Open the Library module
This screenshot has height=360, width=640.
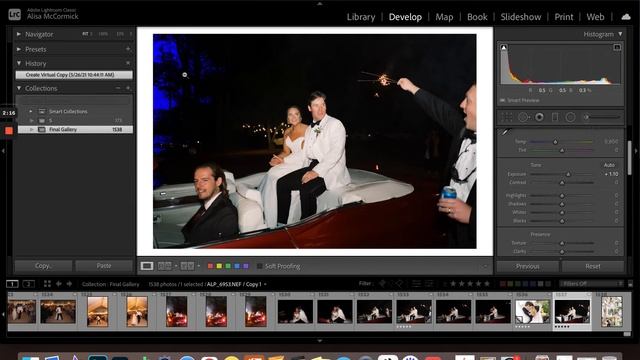(x=361, y=17)
